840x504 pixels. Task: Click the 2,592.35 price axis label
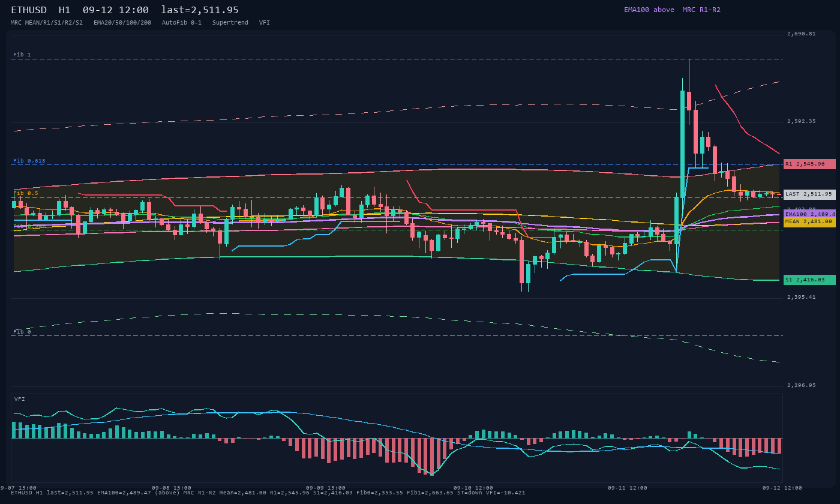point(801,121)
